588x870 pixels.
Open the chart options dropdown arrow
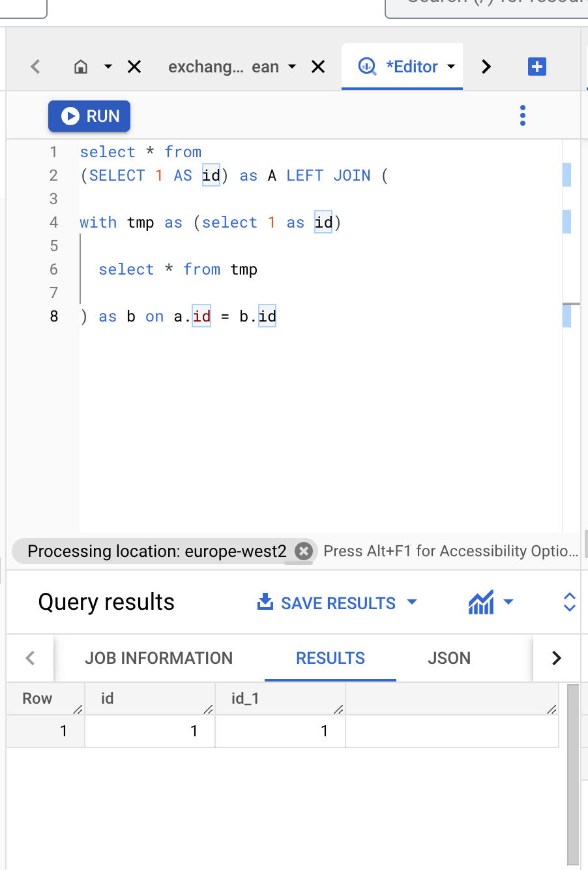pyautogui.click(x=509, y=603)
